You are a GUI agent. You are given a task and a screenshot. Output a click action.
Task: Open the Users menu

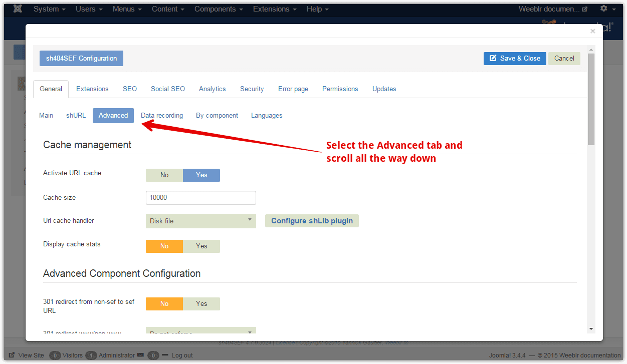pyautogui.click(x=89, y=9)
